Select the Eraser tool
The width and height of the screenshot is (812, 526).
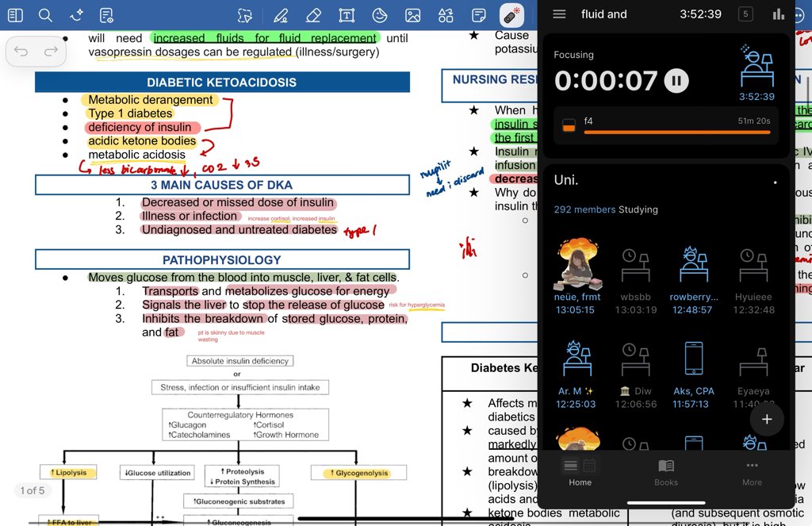click(313, 16)
